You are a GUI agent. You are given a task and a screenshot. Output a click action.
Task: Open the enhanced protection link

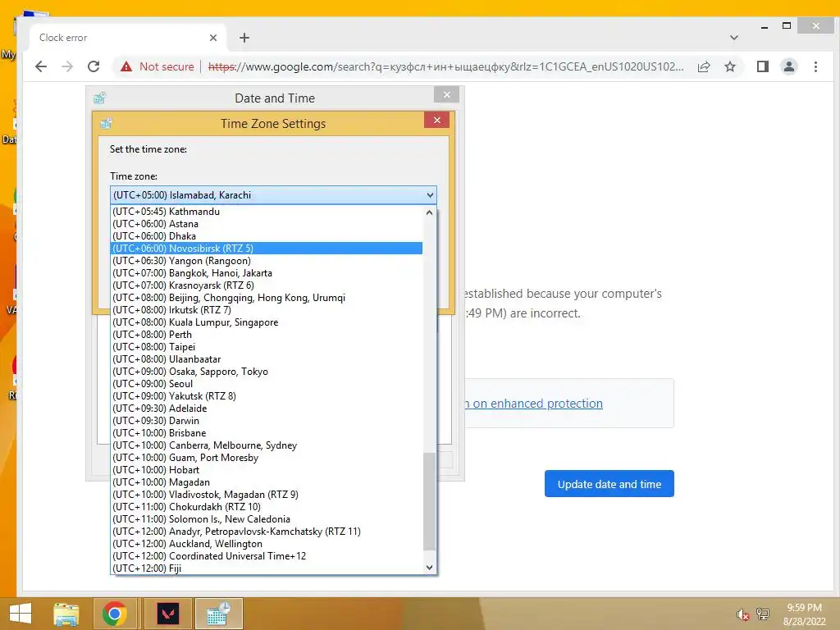point(533,404)
